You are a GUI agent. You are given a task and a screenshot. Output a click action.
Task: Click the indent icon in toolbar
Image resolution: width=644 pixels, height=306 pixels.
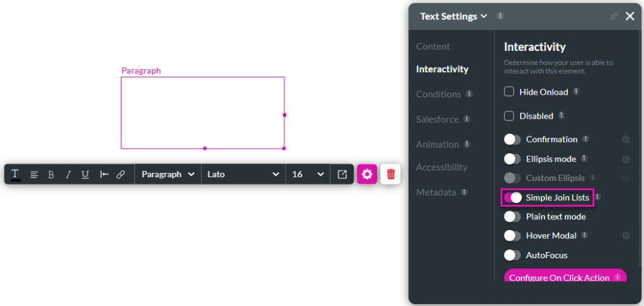point(104,174)
